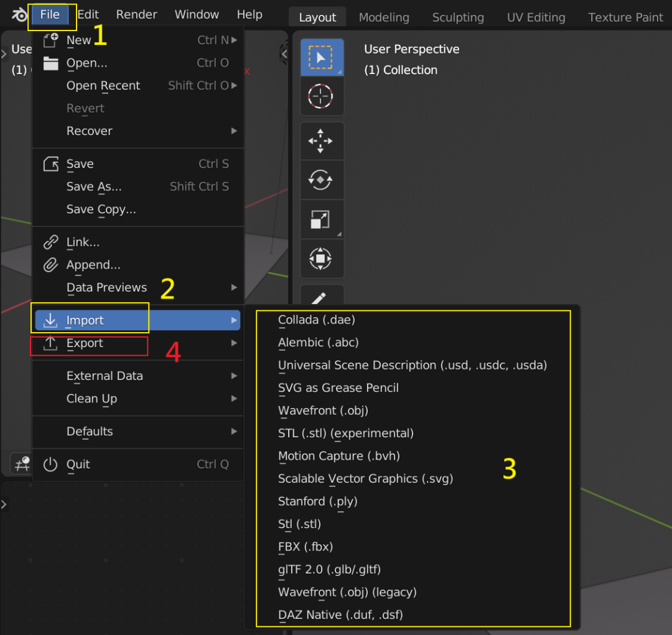
Task: Switch to the Sculpting workspace tab
Action: 458,17
